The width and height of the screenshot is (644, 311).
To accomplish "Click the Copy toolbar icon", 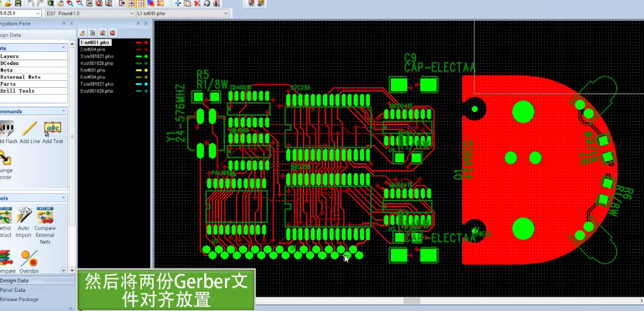I will click(x=187, y=3).
